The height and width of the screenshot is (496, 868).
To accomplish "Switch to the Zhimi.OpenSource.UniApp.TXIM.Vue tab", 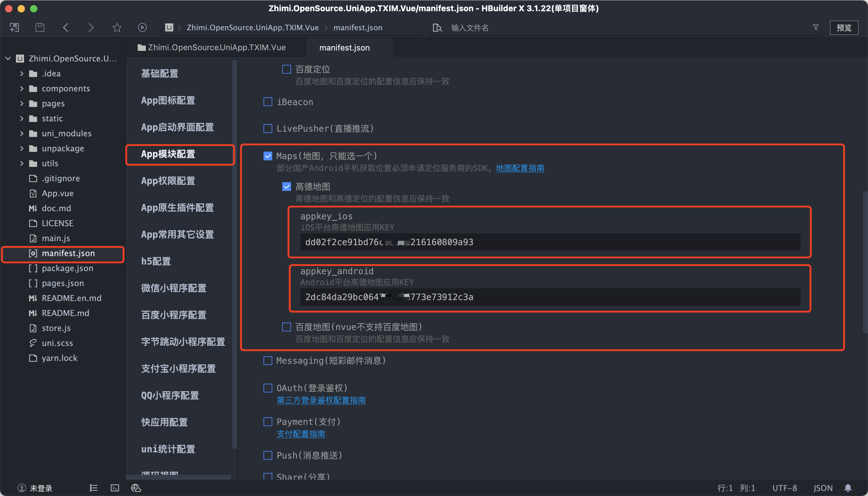I will tap(216, 48).
